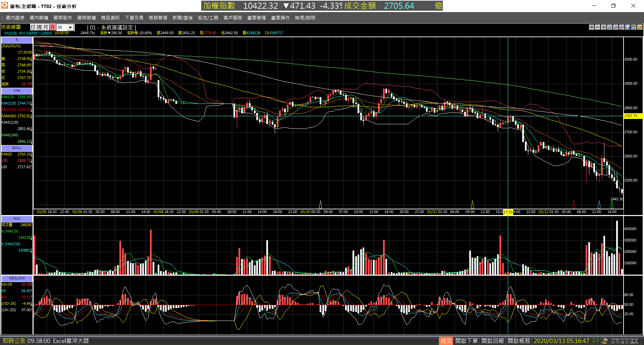Click the 2020/03/11 date in K panel
This screenshot has width=644, height=345.
tap(11, 46)
